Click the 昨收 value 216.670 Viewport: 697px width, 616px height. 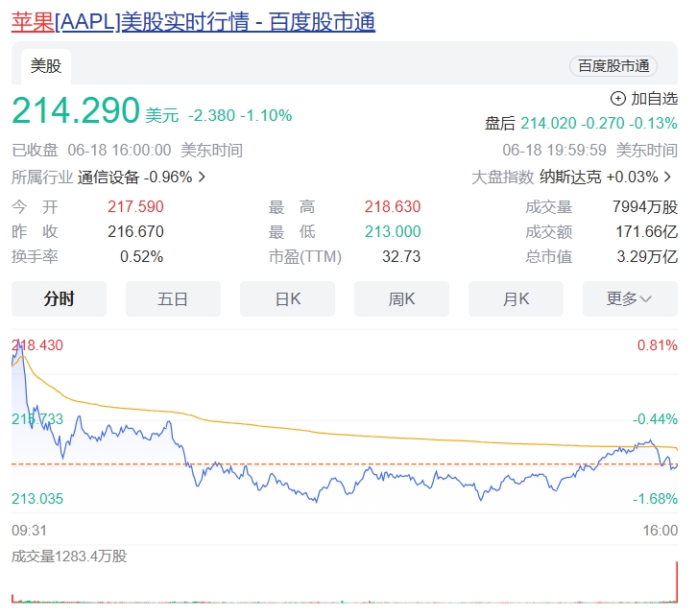(135, 231)
